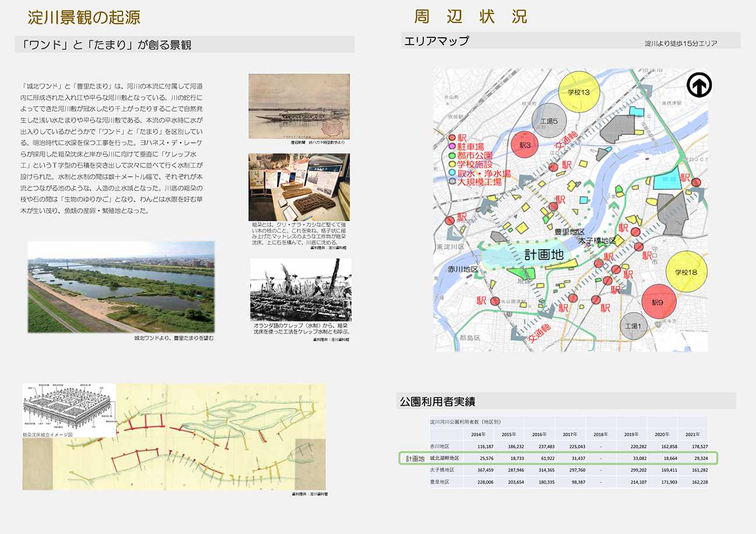Click the cyan 取水・浄水場 legend dot

tap(451, 173)
